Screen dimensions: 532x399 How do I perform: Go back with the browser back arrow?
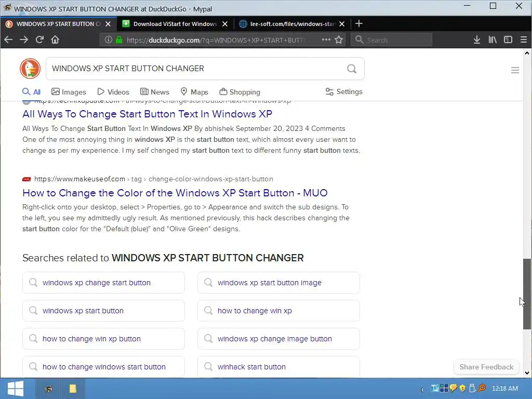click(x=8, y=39)
